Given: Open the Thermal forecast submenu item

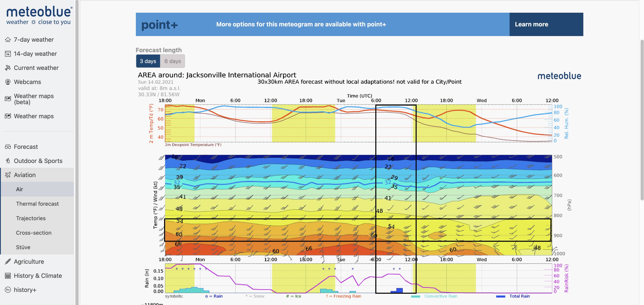Looking at the screenshot, I should tap(37, 204).
